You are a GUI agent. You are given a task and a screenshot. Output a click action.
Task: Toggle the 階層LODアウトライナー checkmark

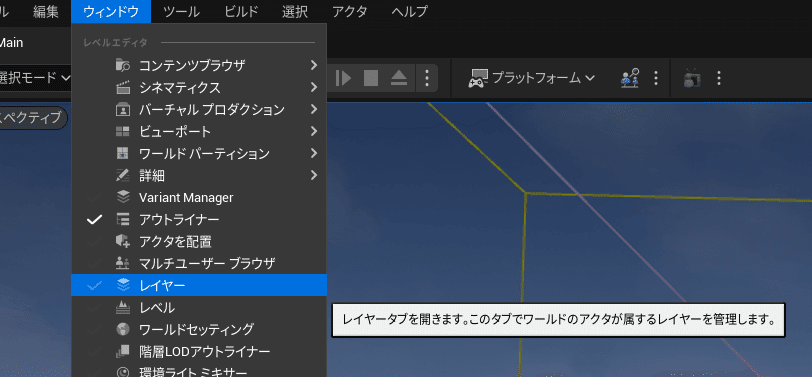coord(94,351)
